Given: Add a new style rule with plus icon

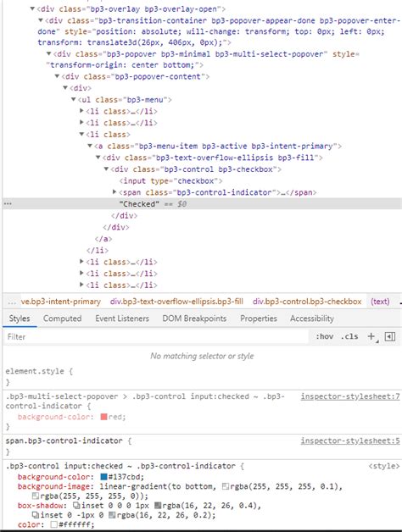Looking at the screenshot, I should click(x=371, y=336).
